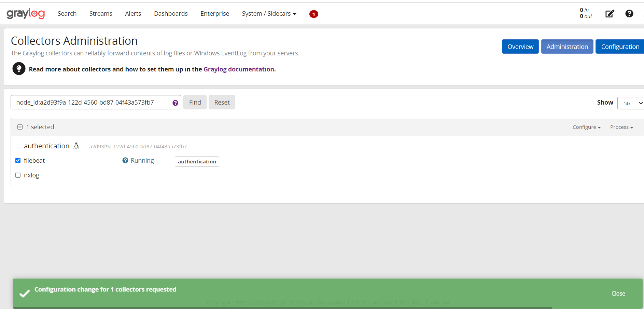This screenshot has height=309, width=644.
Task: Open the Dashboards menu item
Action: pos(171,14)
